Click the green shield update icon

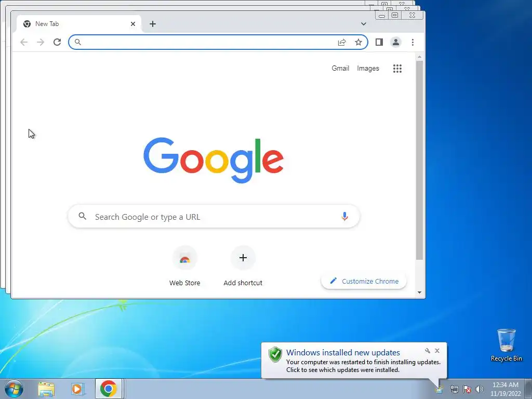click(275, 354)
